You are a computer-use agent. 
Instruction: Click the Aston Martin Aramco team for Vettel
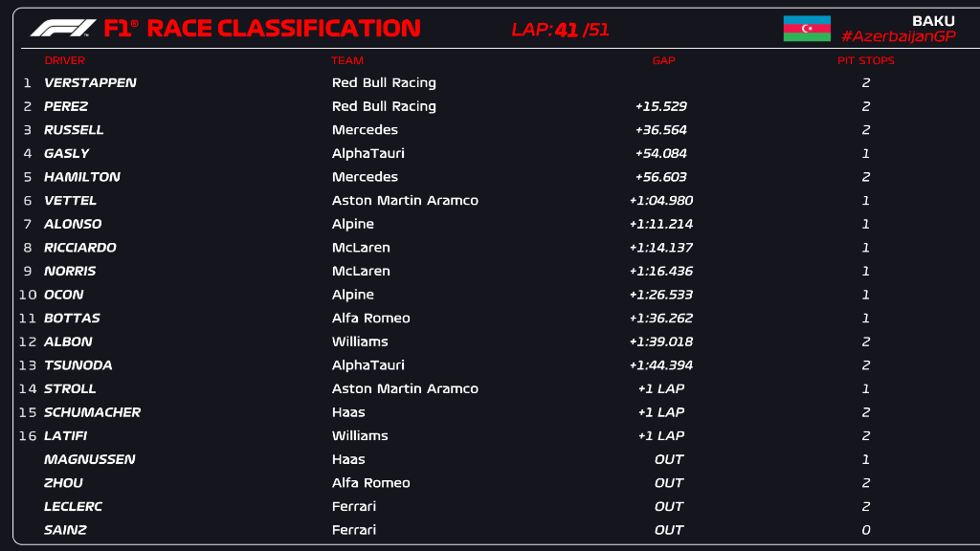click(405, 201)
